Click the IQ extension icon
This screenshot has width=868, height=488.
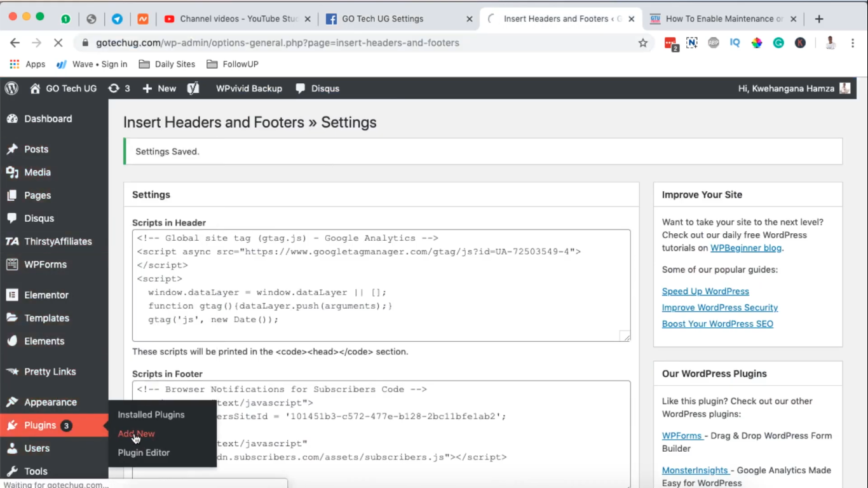(x=735, y=43)
